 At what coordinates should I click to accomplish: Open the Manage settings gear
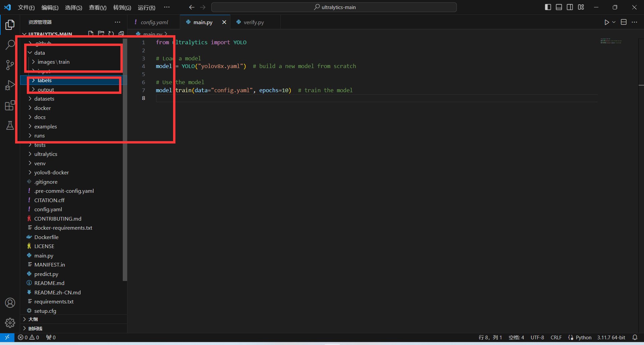[10, 323]
